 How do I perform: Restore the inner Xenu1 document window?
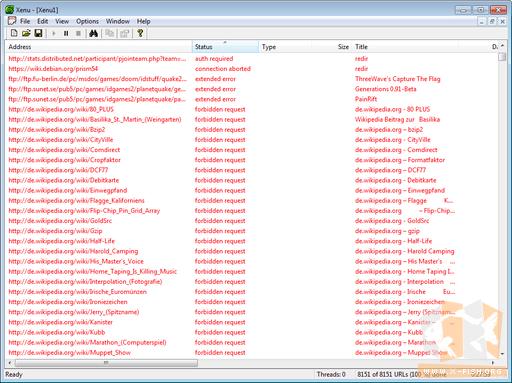(x=492, y=22)
